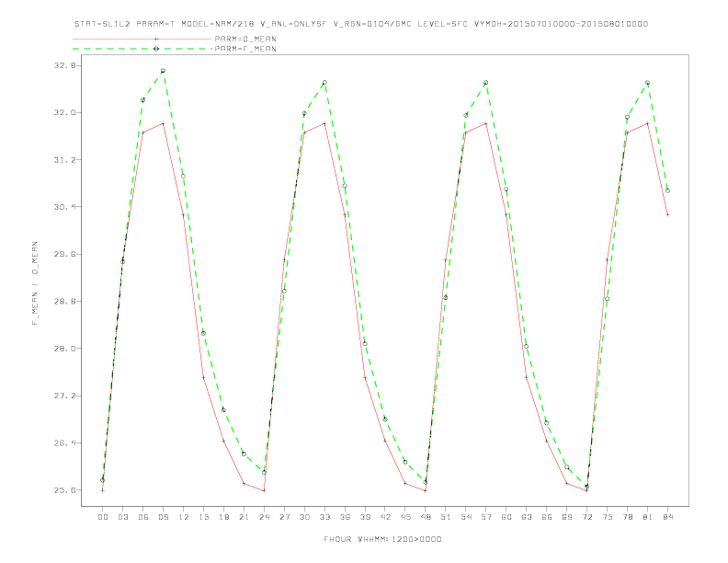
Task: Click the red O_MEAN plus marker at hour 84
Action: [x=667, y=214]
